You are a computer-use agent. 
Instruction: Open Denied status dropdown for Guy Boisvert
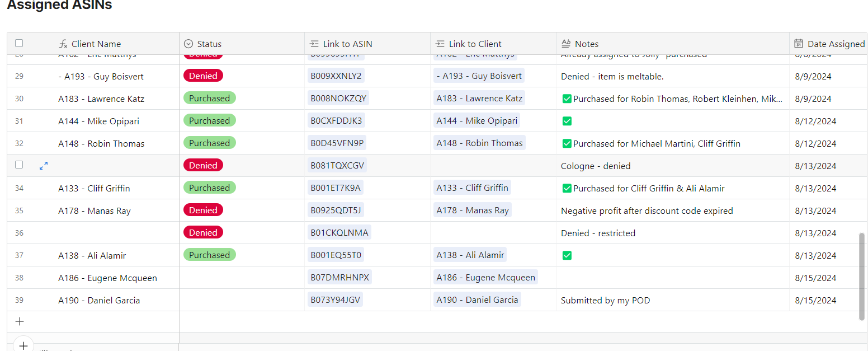click(x=203, y=76)
